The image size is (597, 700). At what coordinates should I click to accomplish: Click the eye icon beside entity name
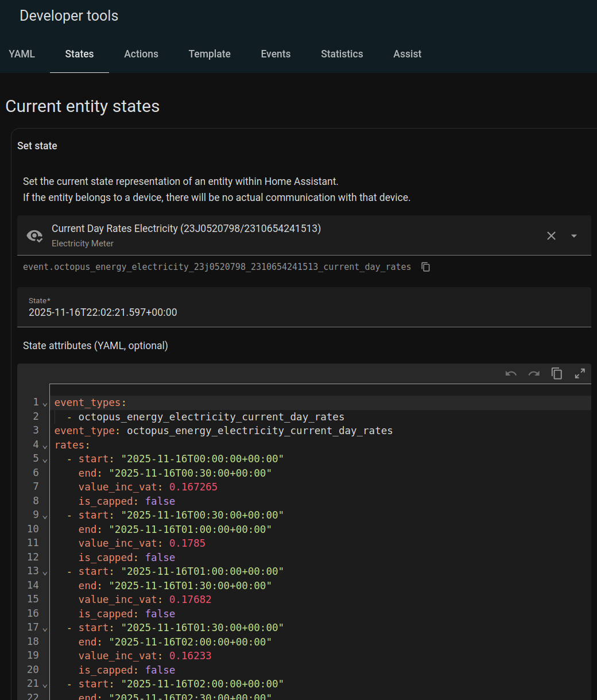click(34, 235)
